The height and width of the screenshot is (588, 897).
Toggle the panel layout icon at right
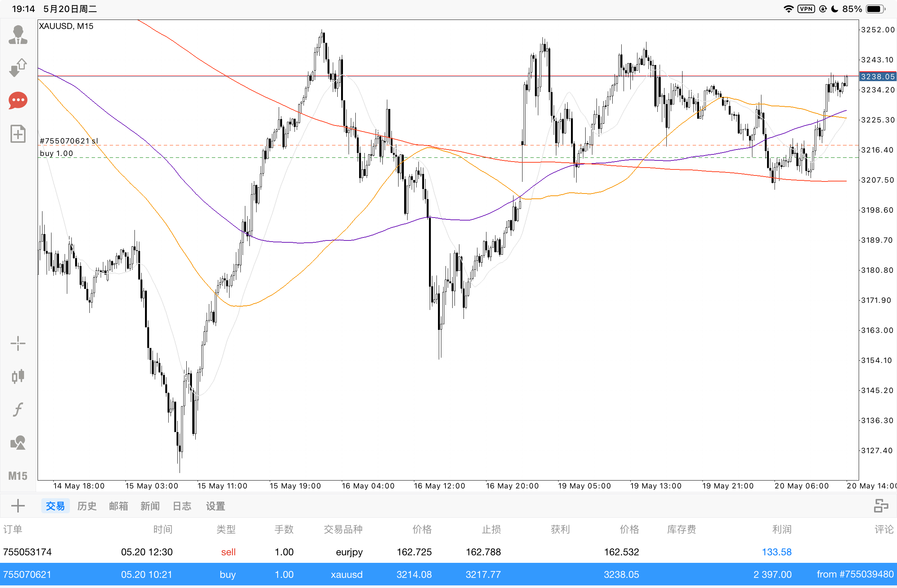coord(881,506)
